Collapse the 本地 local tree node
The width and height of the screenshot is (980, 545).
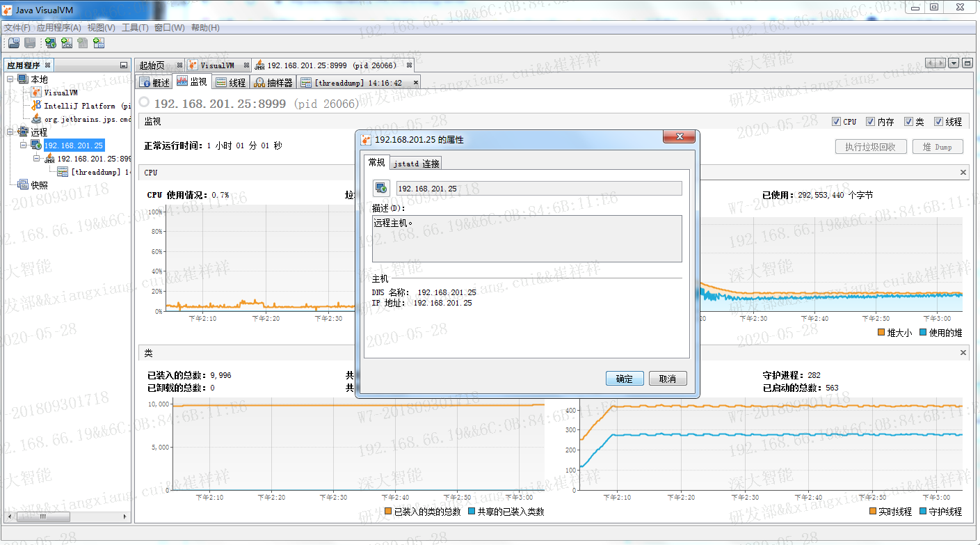click(x=10, y=79)
